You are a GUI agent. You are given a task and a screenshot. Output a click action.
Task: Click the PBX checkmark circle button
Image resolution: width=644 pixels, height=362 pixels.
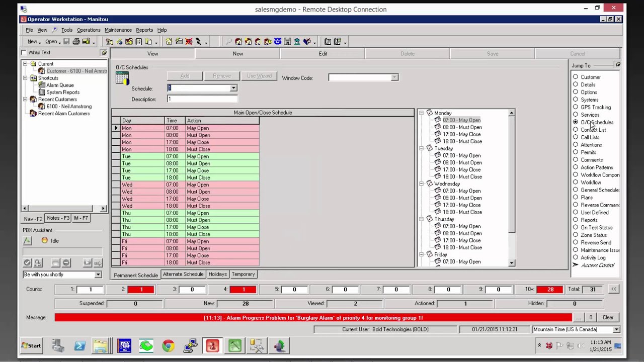click(28, 262)
